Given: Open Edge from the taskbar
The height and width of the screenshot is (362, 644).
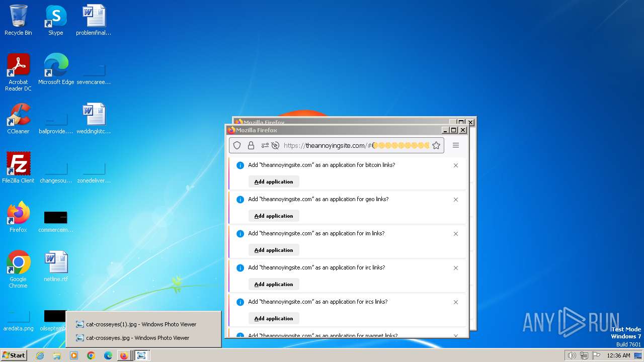Looking at the screenshot, I should (x=108, y=355).
